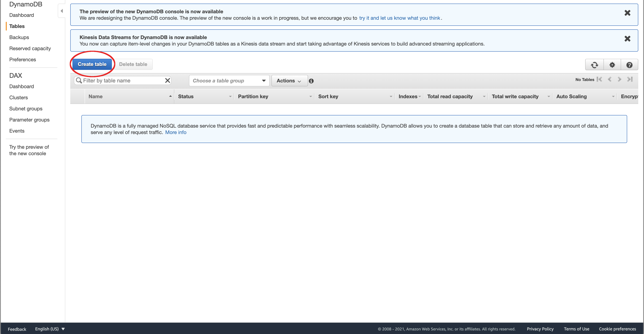The image size is (644, 334).
Task: Open Indexes column menu arrow
Action: click(420, 96)
